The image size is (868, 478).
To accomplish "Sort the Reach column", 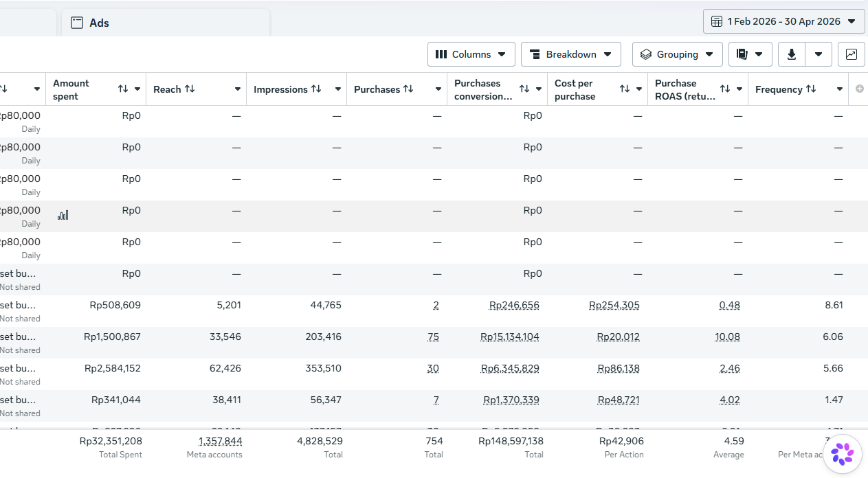I will [190, 89].
